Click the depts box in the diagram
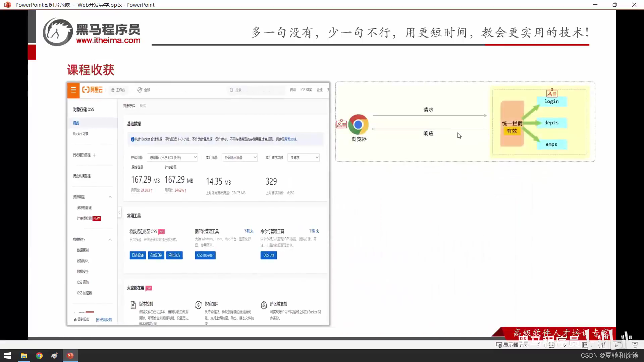This screenshot has width=644, height=362. pyautogui.click(x=551, y=123)
